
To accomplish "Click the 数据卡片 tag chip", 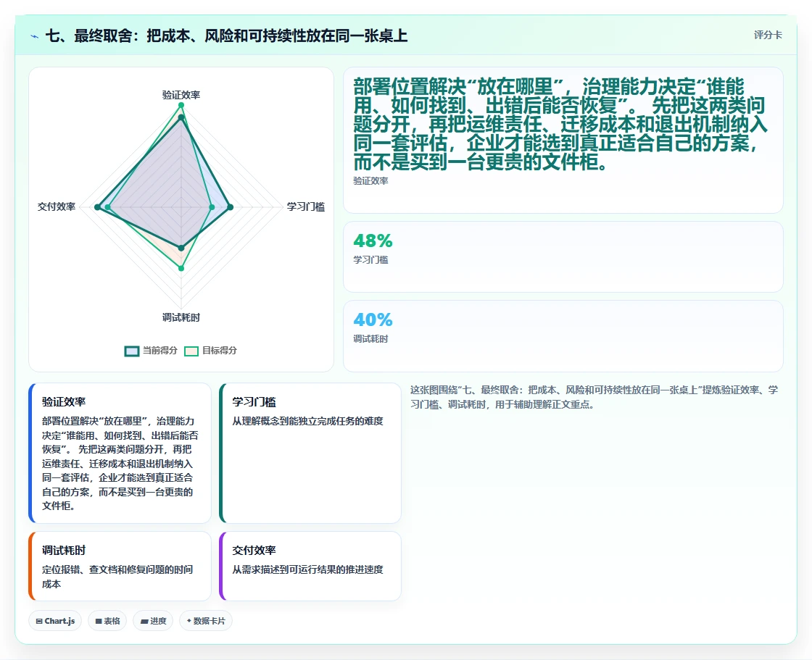I will pyautogui.click(x=206, y=621).
